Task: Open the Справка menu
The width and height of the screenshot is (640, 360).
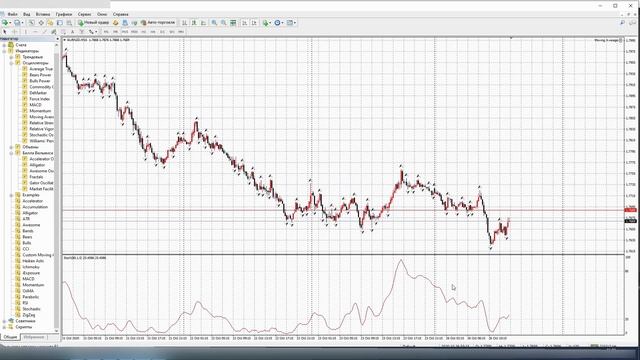Action: pos(120,14)
